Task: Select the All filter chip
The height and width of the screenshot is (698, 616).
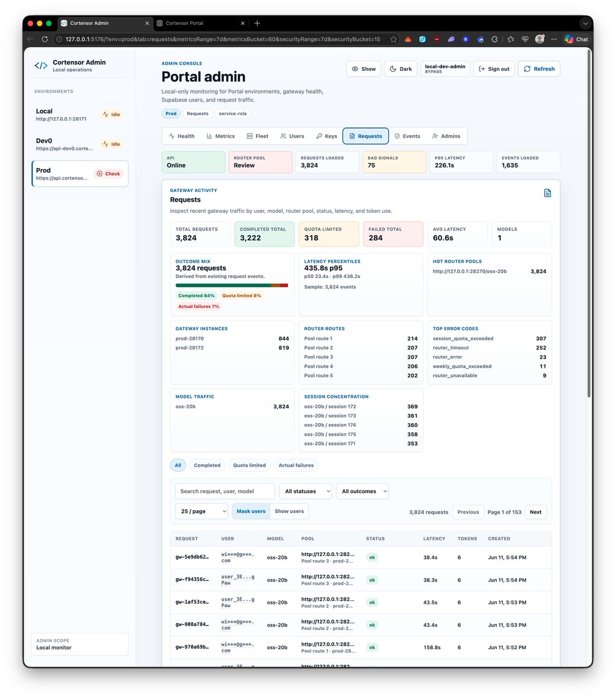Action: coord(178,465)
